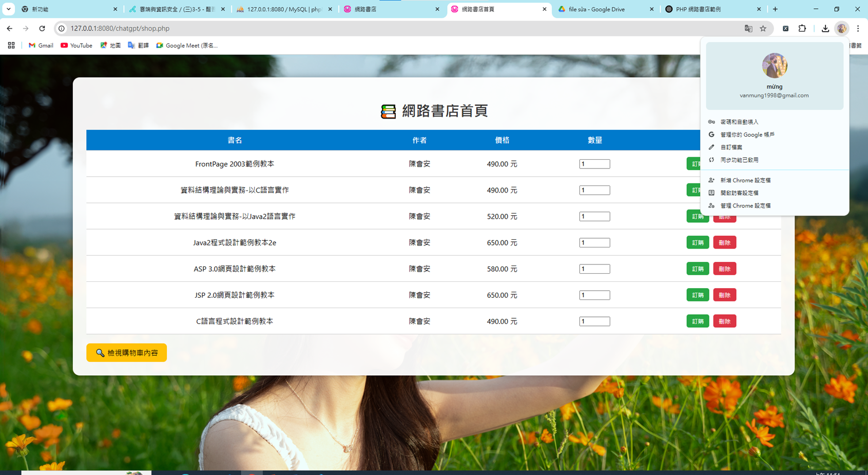This screenshot has height=475, width=868.
Task: Open the bookmarks bar apps grid
Action: 11,46
